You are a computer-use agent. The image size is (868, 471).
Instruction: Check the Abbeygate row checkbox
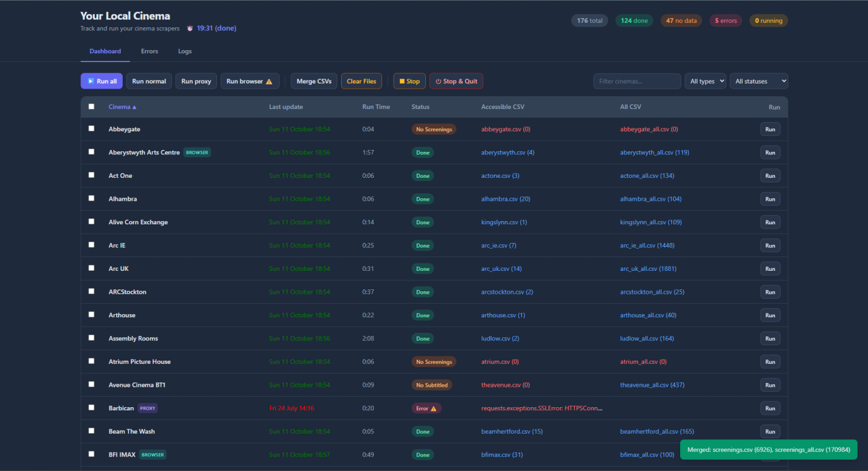(92, 128)
